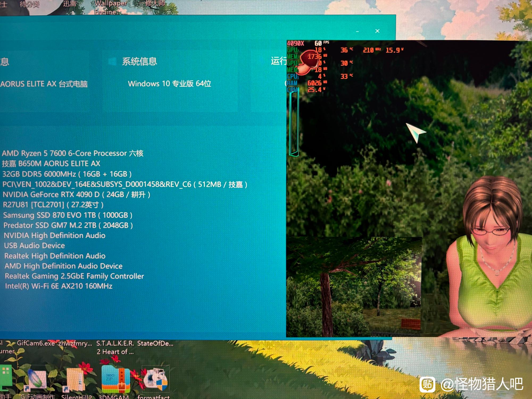Switch to the partially hidden 运行 tab

coord(279,61)
